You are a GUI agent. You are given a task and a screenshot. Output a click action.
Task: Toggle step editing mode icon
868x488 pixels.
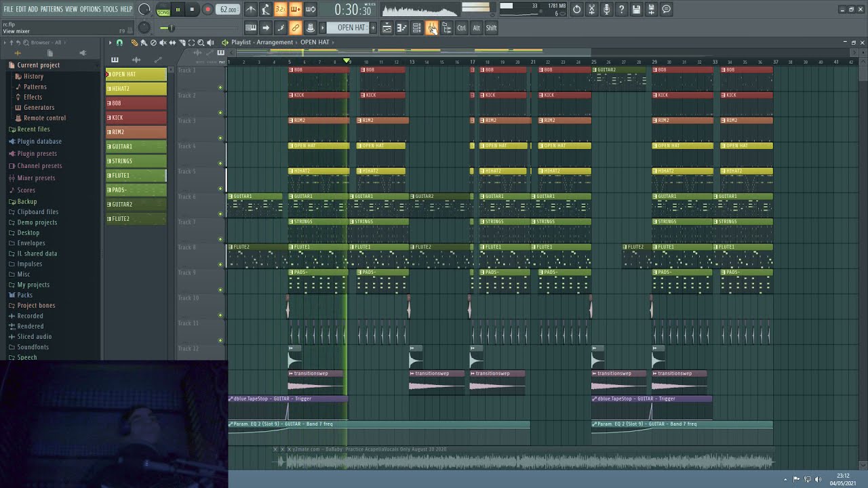[x=280, y=28]
